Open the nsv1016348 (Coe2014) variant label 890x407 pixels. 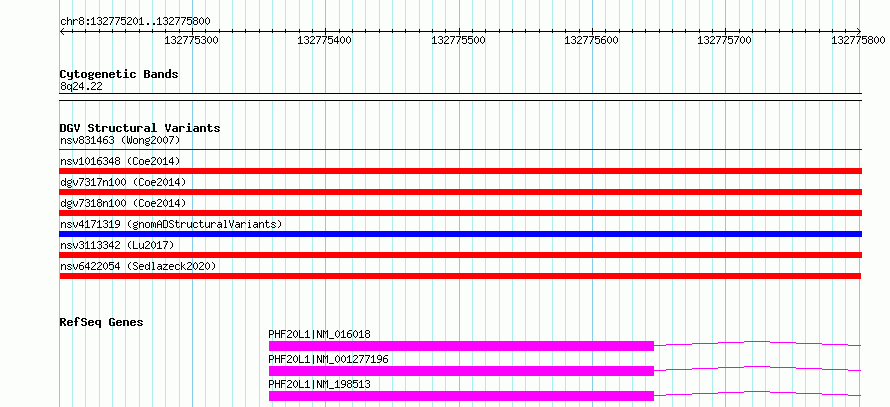(120, 161)
